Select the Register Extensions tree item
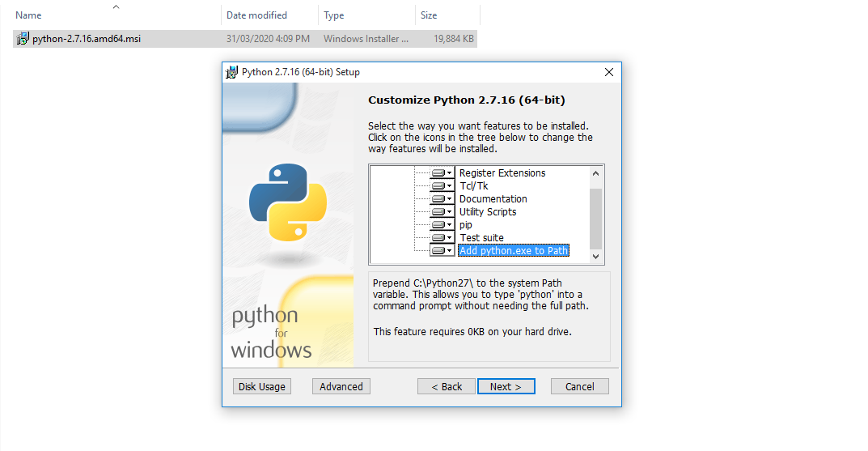 click(502, 173)
